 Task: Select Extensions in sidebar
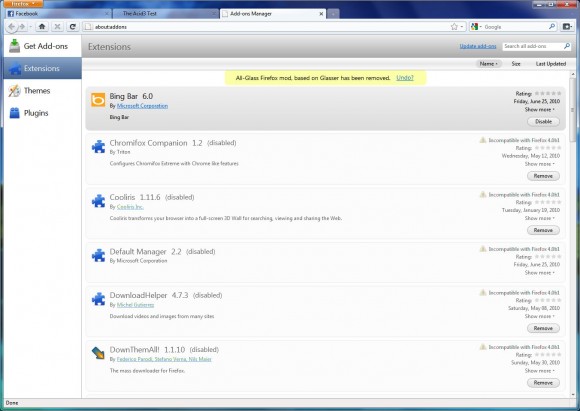point(43,68)
